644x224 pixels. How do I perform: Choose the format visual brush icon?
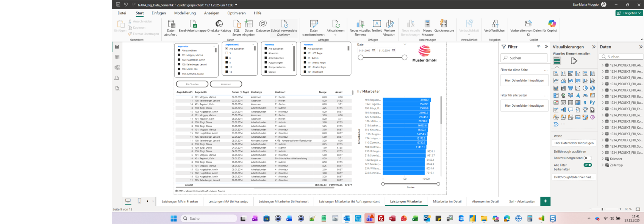(x=574, y=61)
